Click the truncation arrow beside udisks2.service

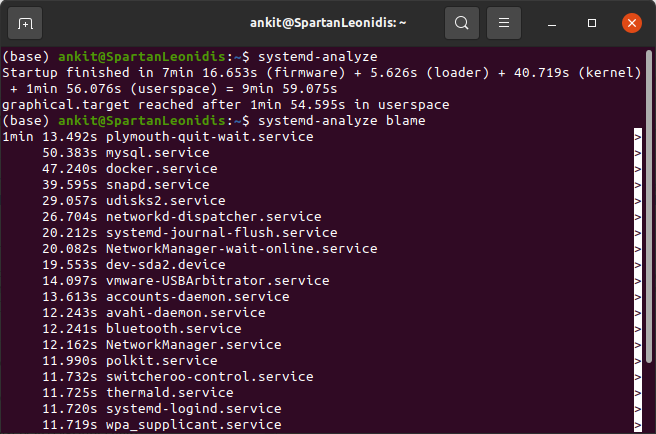point(637,201)
